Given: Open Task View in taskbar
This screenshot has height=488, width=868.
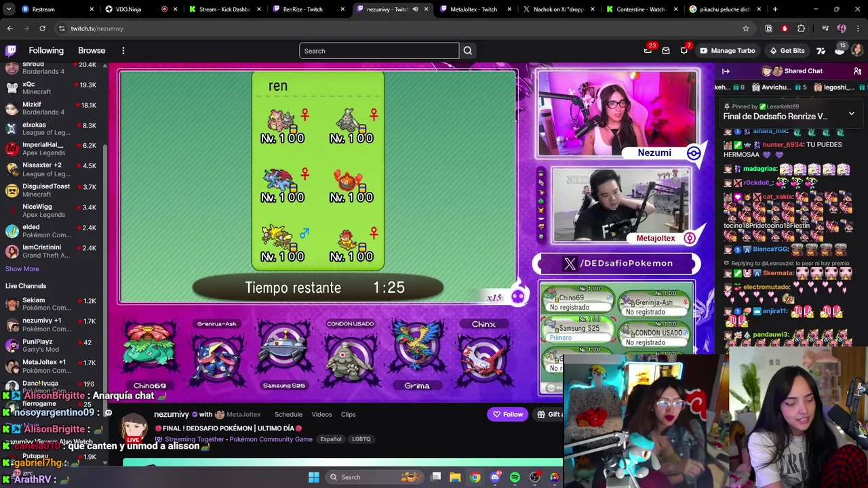Looking at the screenshot, I should (436, 477).
